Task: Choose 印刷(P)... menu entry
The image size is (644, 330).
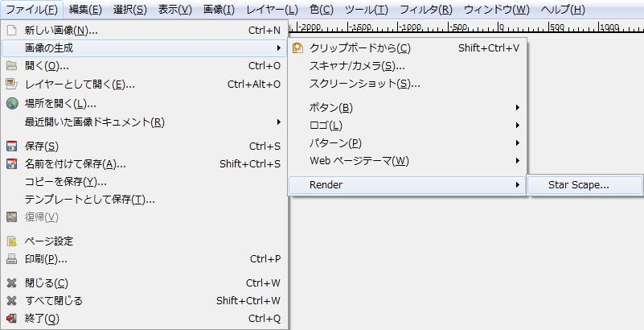Action: 145,259
